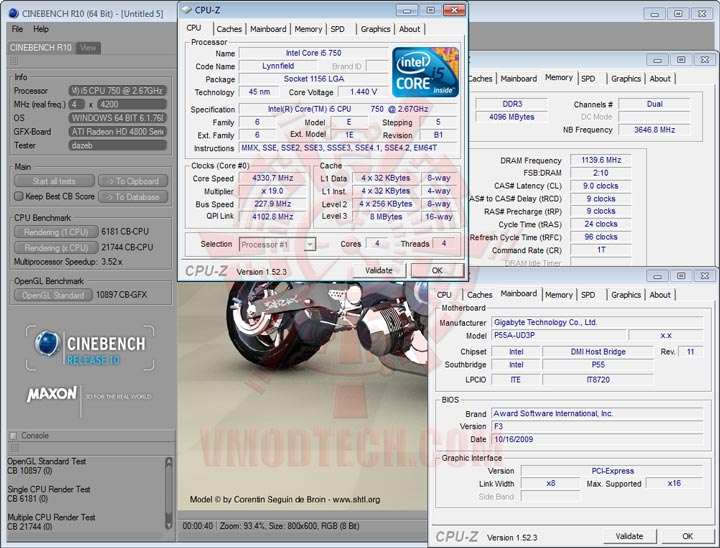This screenshot has height=548, width=720.
Task: Click DRAM Frequency value 1139.6 MHz
Action: tap(601, 160)
